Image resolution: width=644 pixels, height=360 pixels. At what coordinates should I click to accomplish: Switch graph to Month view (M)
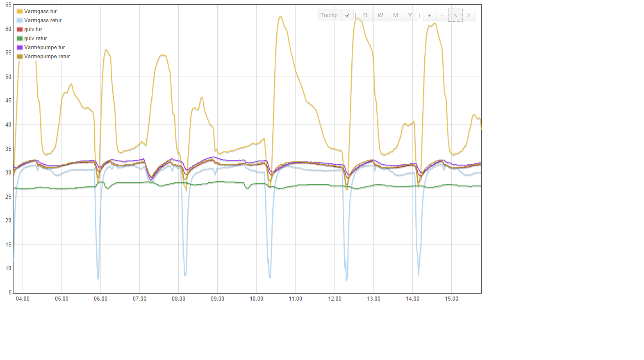[396, 15]
